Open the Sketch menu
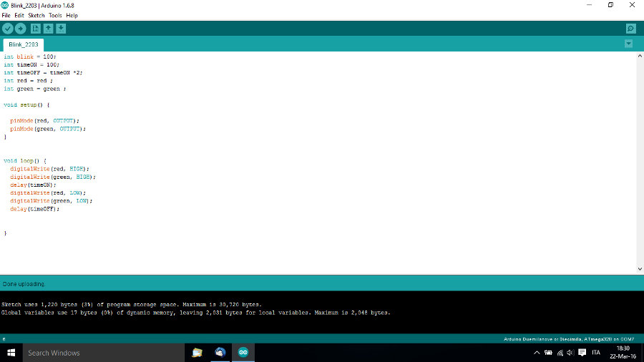Screen dimensions: 644x362 point(36,16)
